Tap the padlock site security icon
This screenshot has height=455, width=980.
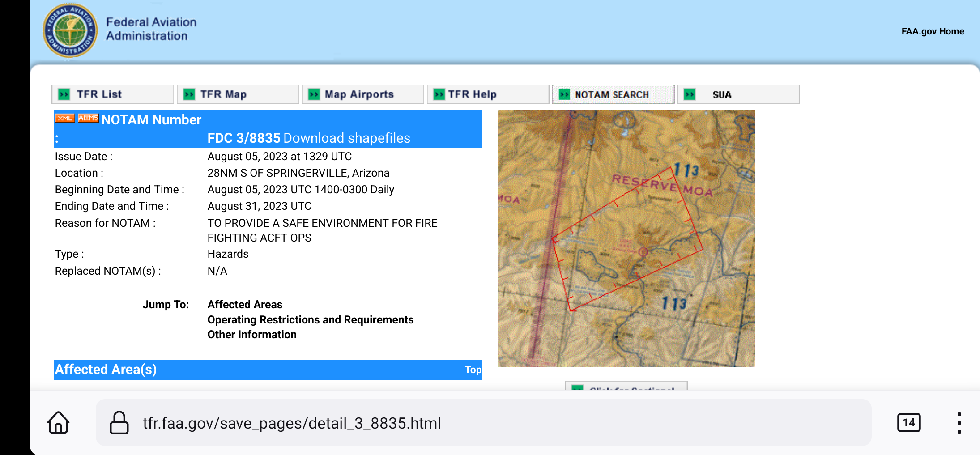point(119,423)
